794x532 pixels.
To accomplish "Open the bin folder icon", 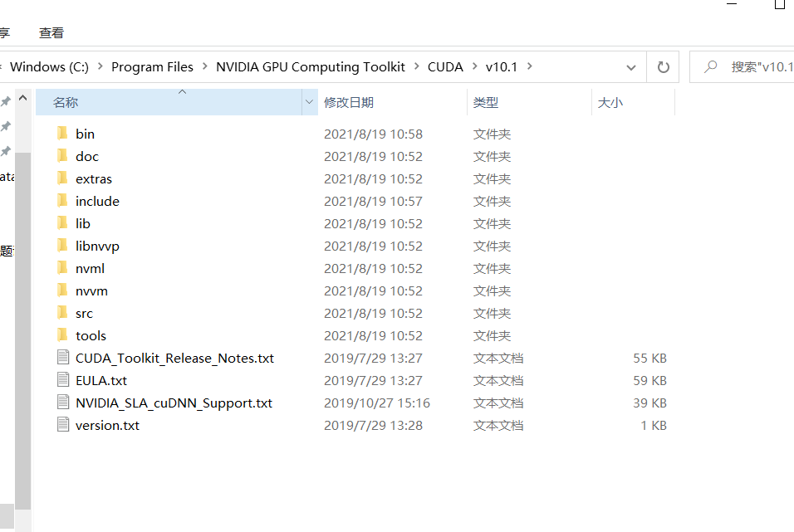I will click(x=62, y=134).
